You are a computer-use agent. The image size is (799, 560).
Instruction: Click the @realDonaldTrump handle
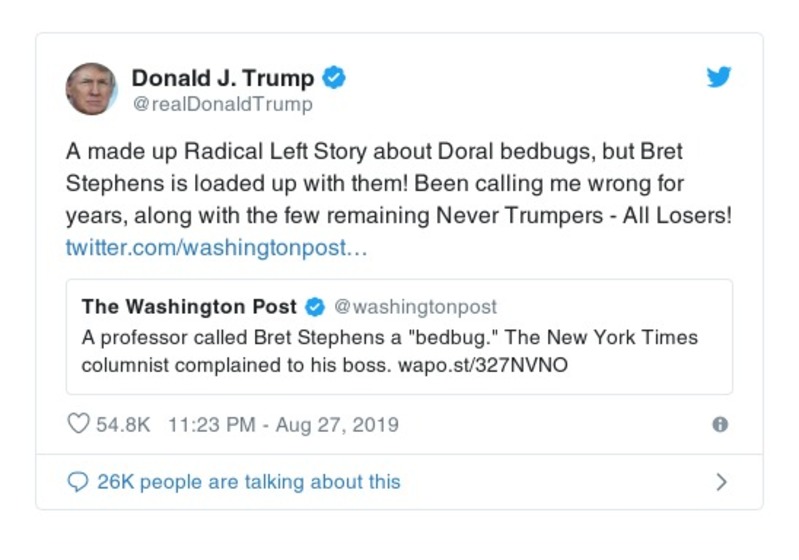coord(222,104)
